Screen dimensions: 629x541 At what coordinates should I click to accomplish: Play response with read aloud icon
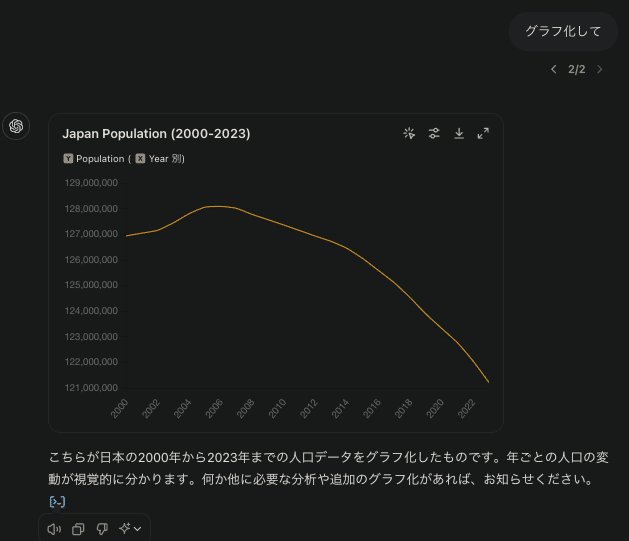pyautogui.click(x=54, y=529)
